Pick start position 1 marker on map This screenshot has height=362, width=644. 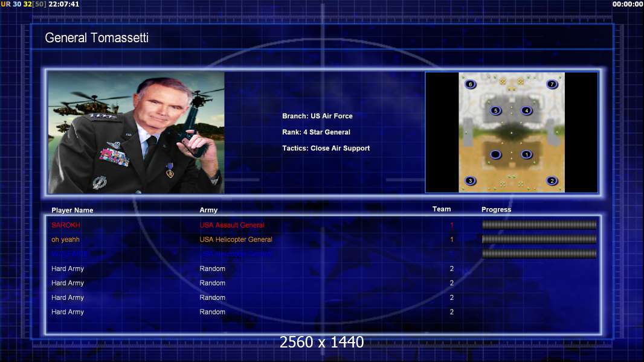tap(527, 154)
